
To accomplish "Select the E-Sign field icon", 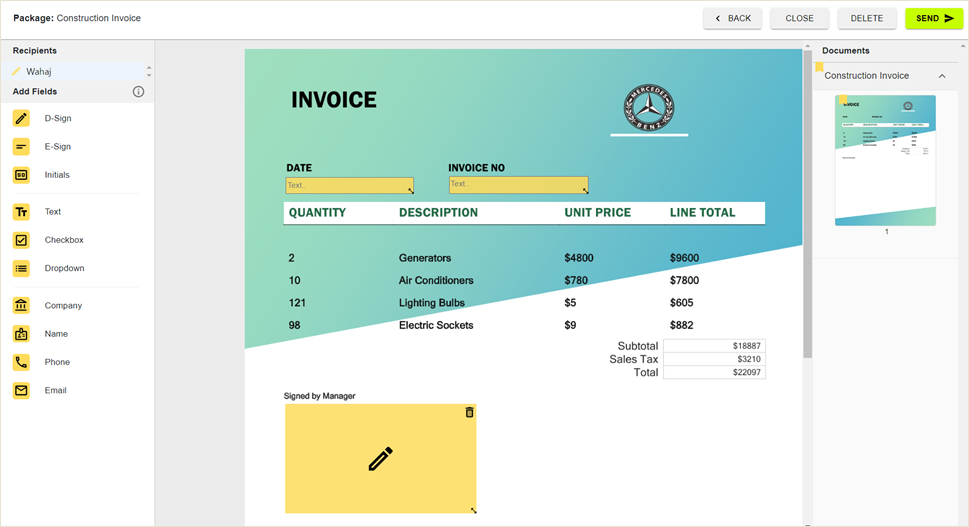I will pyautogui.click(x=21, y=147).
